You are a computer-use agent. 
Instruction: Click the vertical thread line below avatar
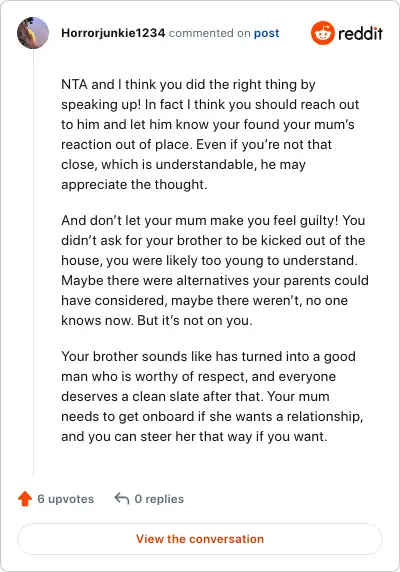coord(34,262)
